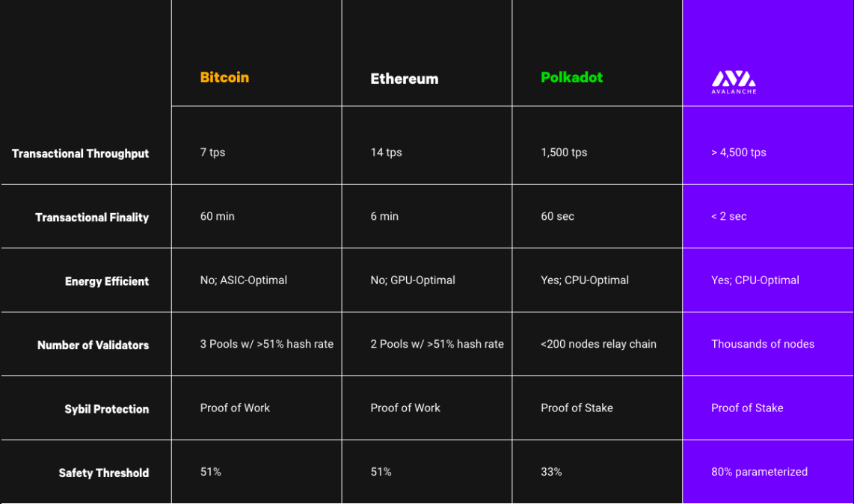Click the 'No; GPU-Optimal' Ethereum cell
This screenshot has width=854, height=504.
(413, 280)
